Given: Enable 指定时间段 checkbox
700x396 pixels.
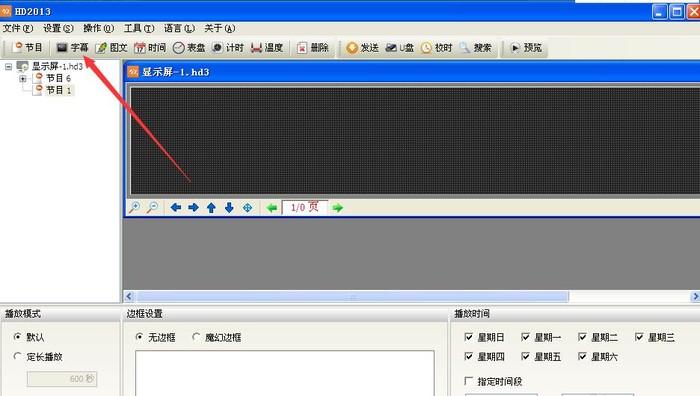Looking at the screenshot, I should tap(469, 381).
